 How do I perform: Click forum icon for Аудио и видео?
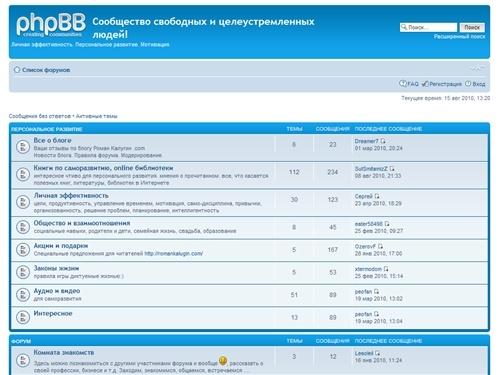click(23, 295)
